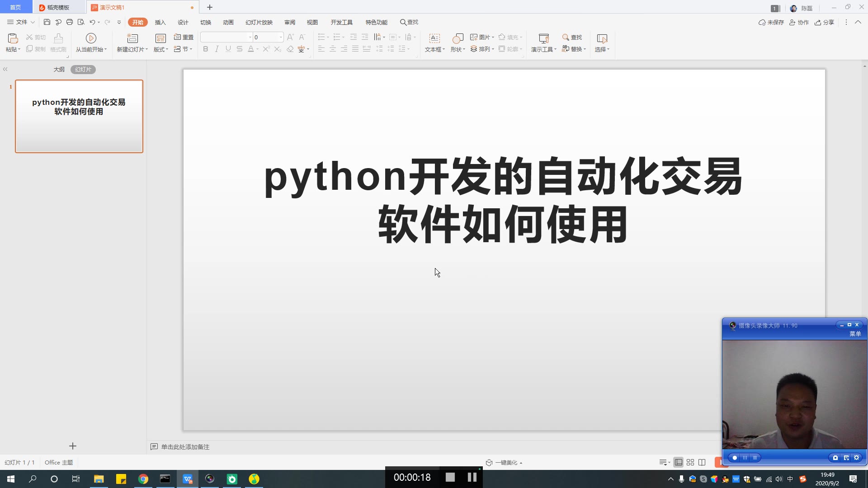Click the Text Box (文本框) icon
Screen dimensions: 868x488
[434, 38]
